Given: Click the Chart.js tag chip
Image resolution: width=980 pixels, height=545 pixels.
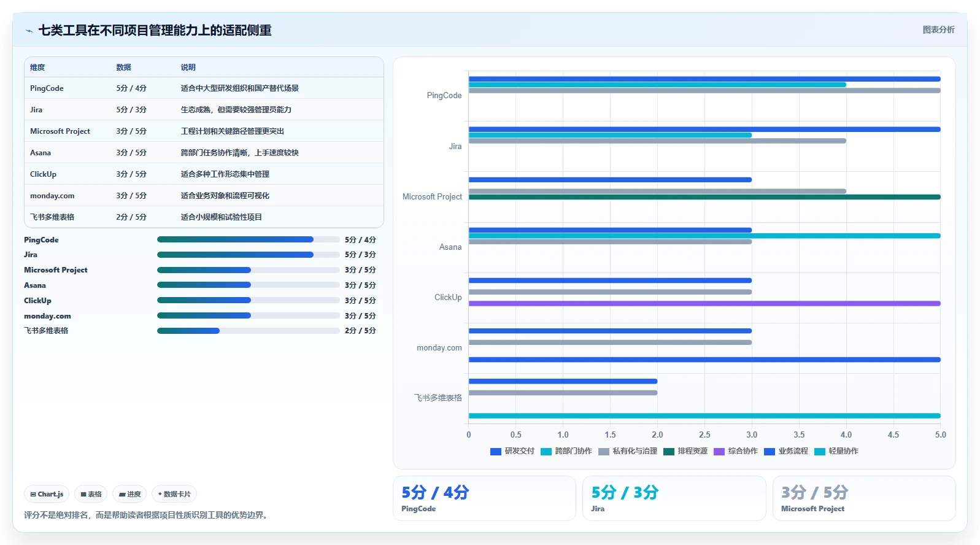Looking at the screenshot, I should pos(47,494).
